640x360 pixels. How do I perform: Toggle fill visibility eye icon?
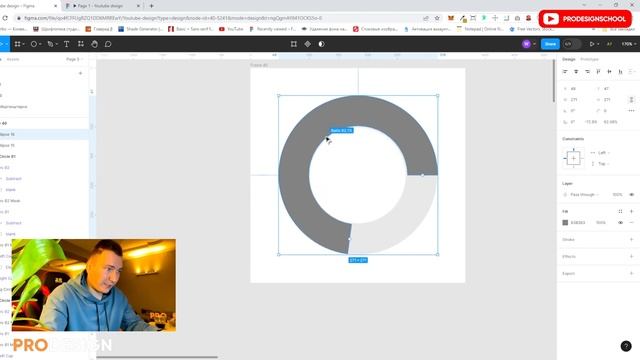click(x=620, y=223)
